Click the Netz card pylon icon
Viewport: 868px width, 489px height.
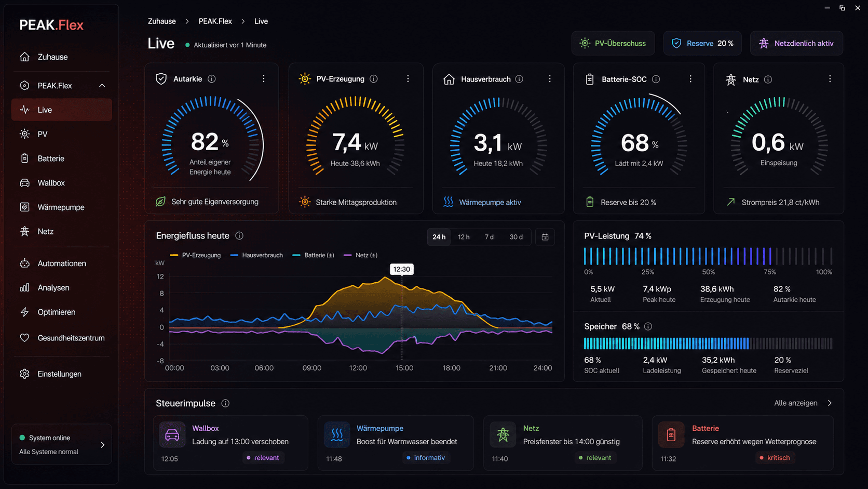point(731,80)
